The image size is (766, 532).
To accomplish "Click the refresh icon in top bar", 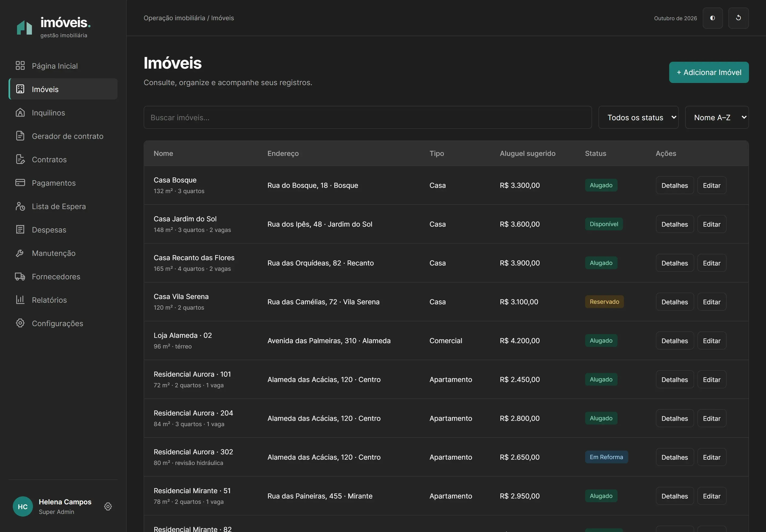I will pyautogui.click(x=738, y=18).
